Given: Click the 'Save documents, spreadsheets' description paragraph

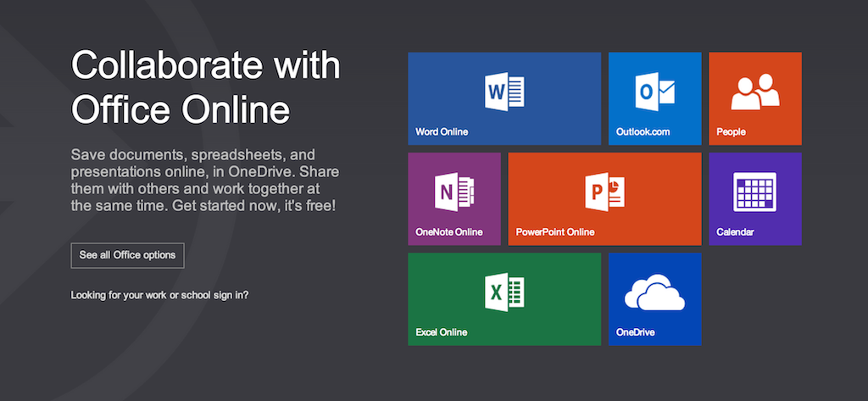Looking at the screenshot, I should pos(205,180).
